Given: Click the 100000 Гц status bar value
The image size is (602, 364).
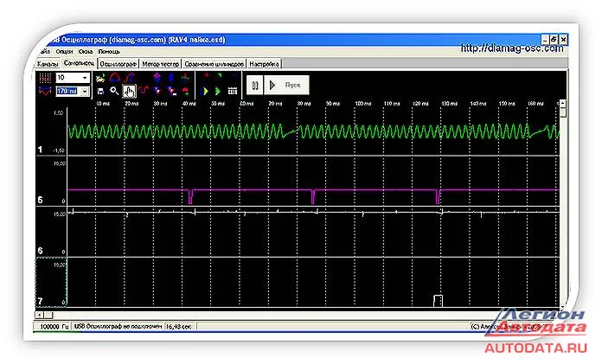Looking at the screenshot, I should [x=54, y=326].
